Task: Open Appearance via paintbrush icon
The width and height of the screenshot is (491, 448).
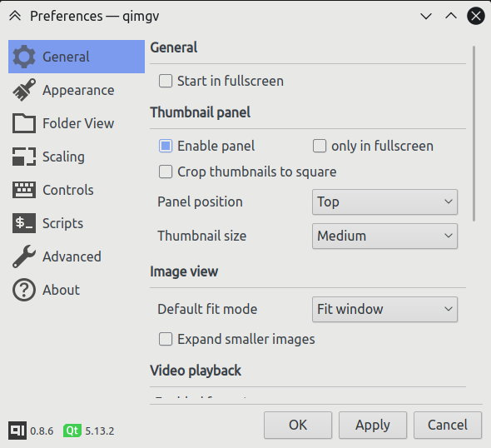Action: 24,90
